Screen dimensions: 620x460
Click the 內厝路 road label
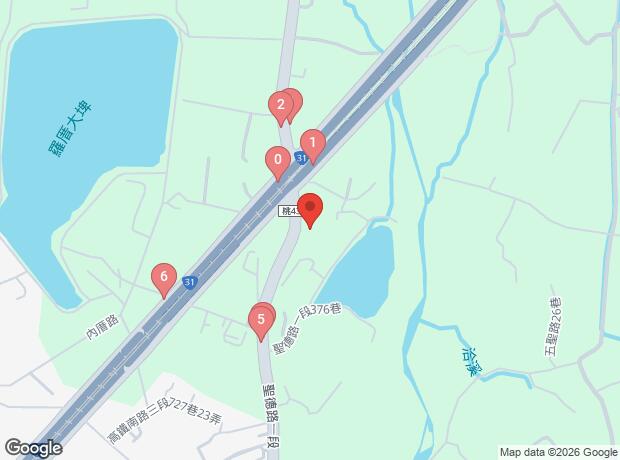coord(102,328)
